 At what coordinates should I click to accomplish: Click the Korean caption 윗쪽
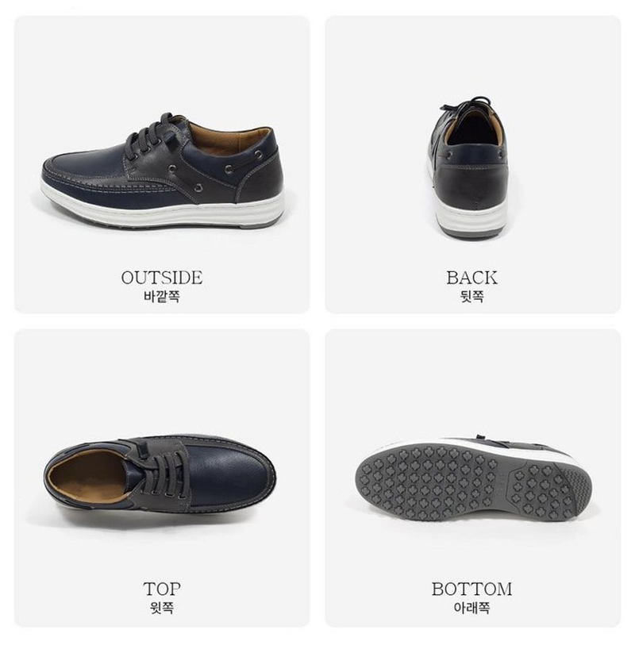point(162,608)
